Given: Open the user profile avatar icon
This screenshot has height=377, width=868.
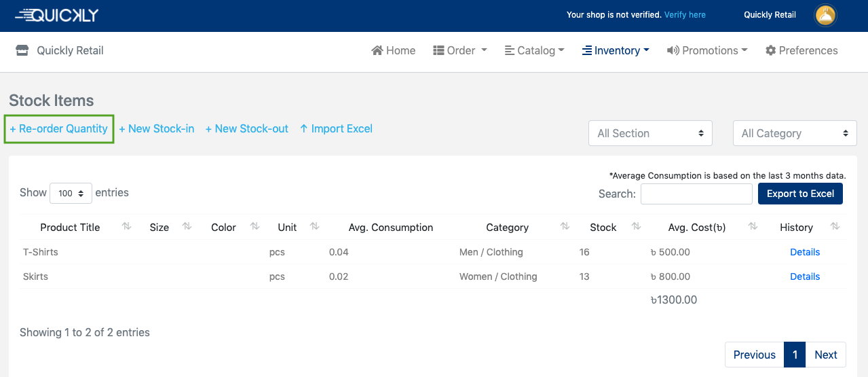Looking at the screenshot, I should tap(825, 15).
